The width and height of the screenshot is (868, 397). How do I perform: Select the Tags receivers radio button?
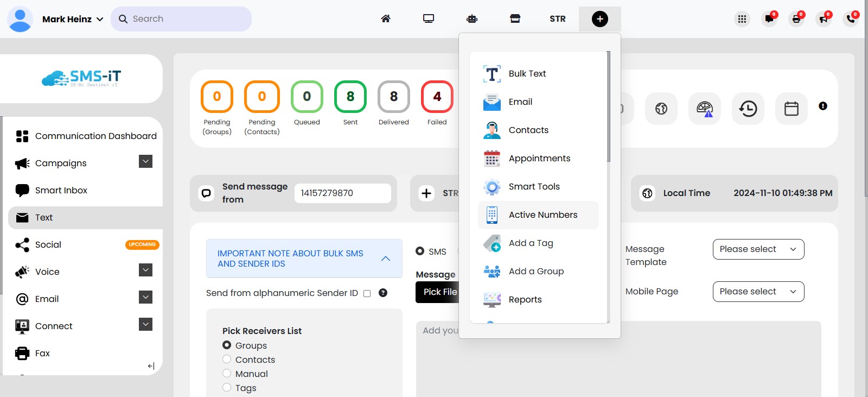[227, 387]
